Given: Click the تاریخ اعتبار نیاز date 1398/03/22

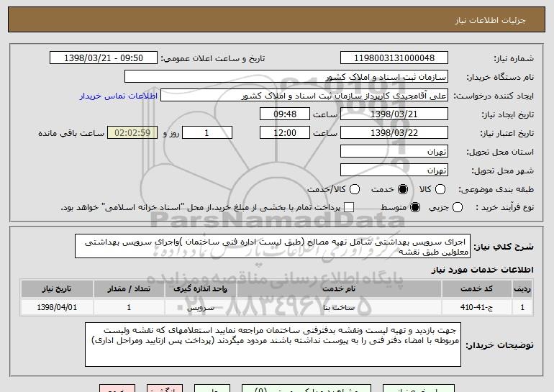Looking at the screenshot, I should click(x=394, y=133).
